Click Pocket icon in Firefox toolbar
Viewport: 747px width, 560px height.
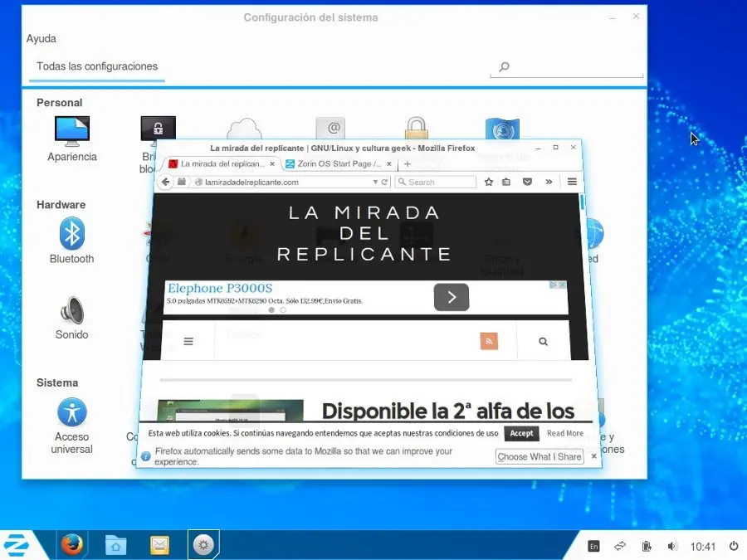tap(527, 182)
